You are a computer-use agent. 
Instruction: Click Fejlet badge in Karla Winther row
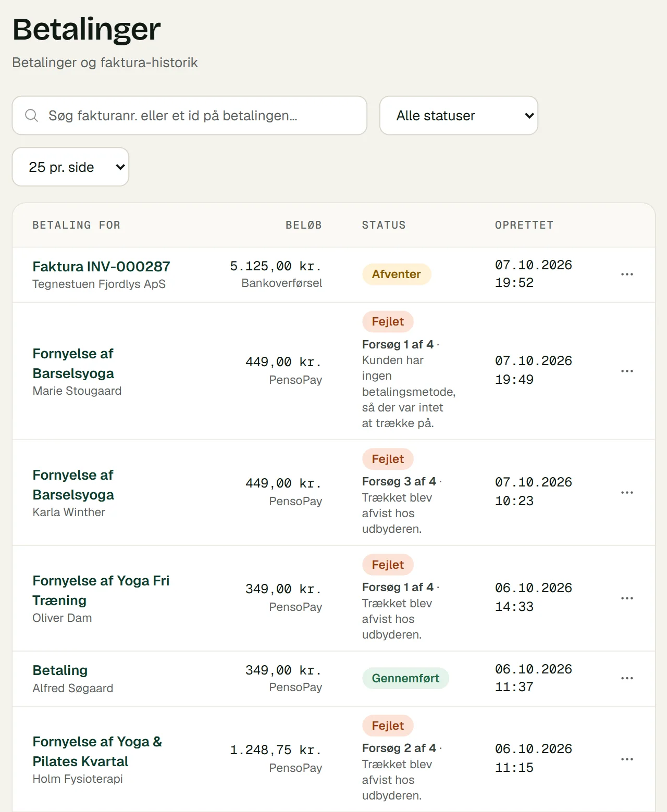(388, 459)
